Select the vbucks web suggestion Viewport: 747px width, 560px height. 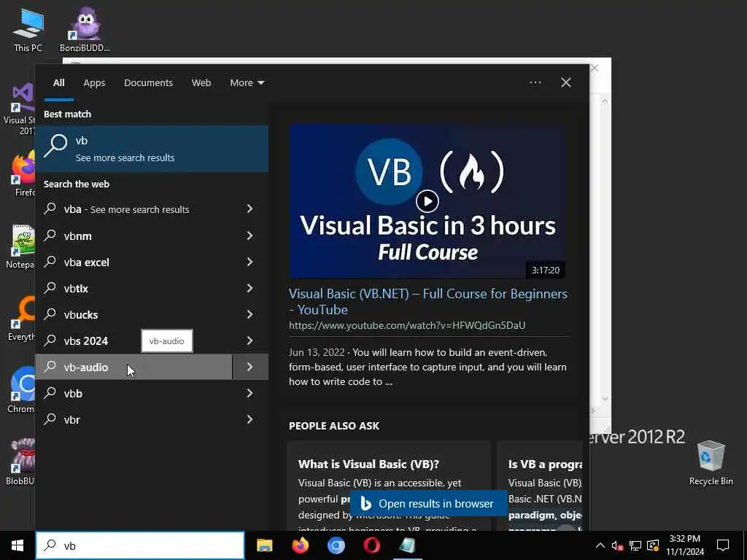click(x=134, y=314)
